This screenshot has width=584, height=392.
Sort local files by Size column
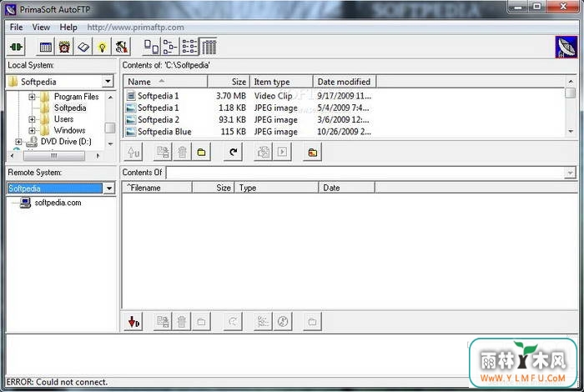[x=229, y=82]
